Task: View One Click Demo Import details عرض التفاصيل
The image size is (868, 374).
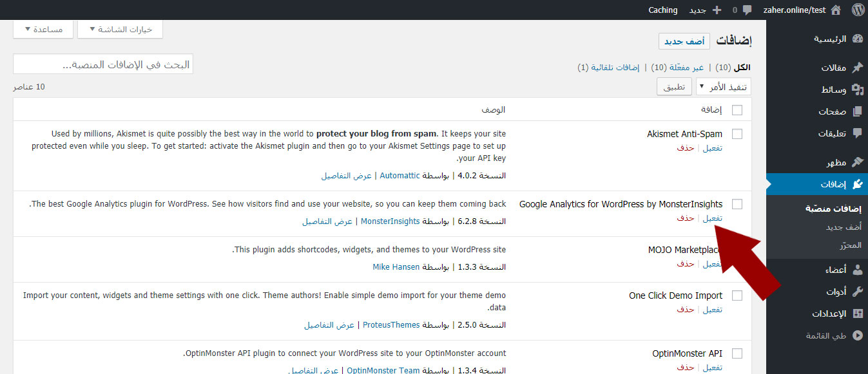Action: pos(329,325)
